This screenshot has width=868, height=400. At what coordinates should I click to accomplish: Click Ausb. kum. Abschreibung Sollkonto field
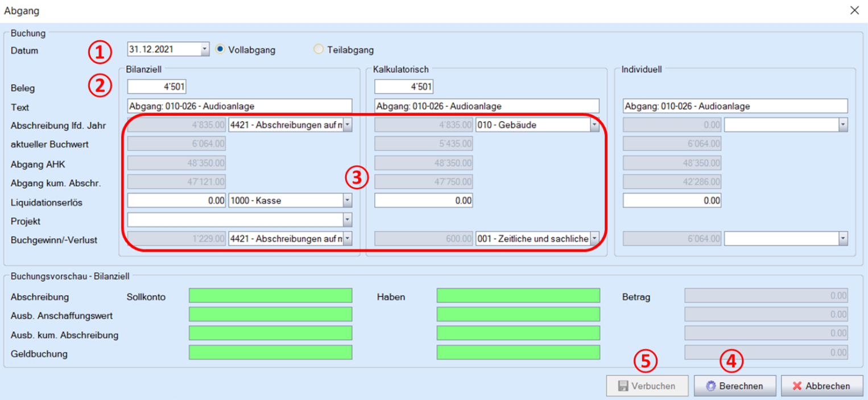(x=271, y=333)
